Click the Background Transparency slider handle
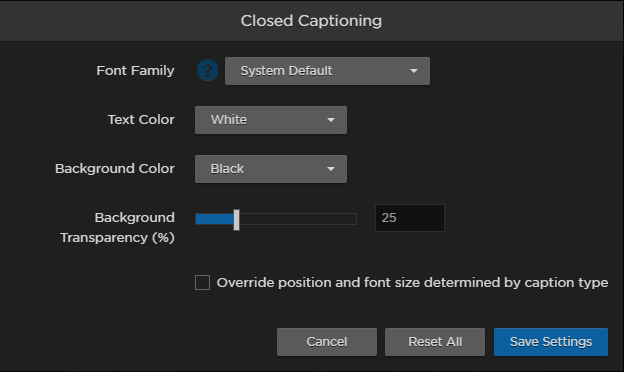624x372 pixels. [236, 220]
